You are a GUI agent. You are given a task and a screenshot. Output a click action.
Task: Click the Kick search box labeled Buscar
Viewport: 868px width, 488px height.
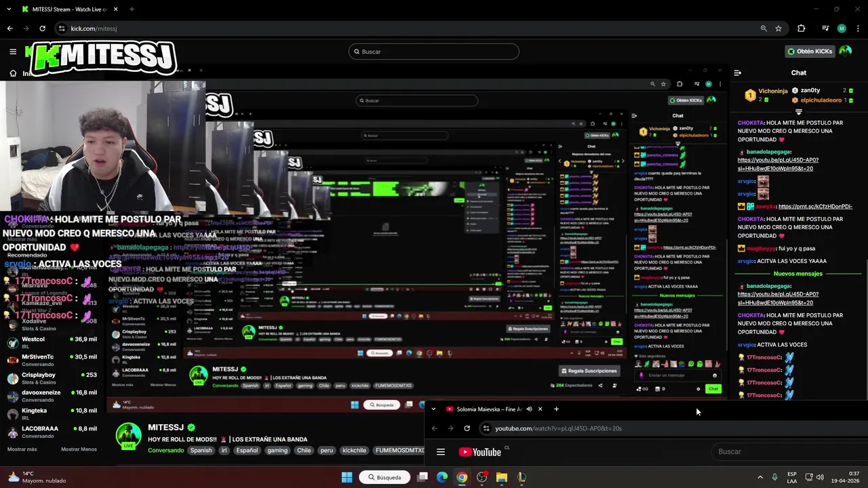(x=434, y=52)
